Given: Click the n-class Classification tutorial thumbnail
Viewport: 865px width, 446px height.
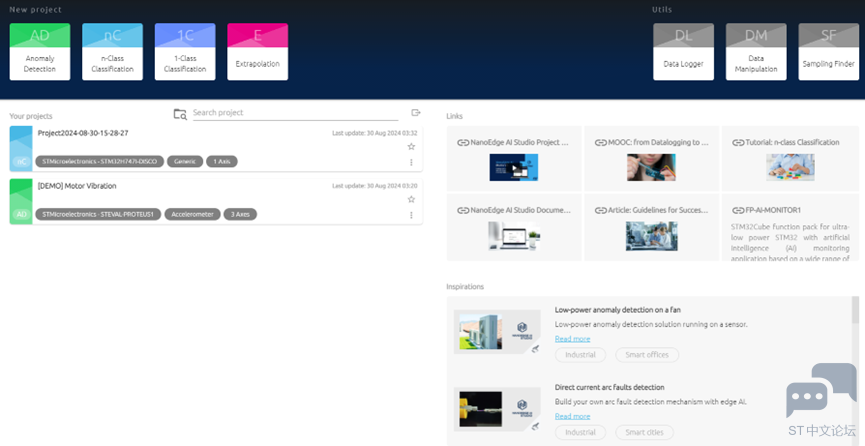Looking at the screenshot, I should (x=791, y=167).
